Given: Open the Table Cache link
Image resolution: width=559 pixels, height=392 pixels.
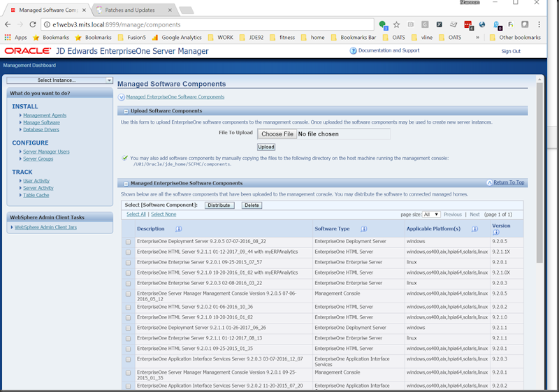Looking at the screenshot, I should click(x=36, y=195).
